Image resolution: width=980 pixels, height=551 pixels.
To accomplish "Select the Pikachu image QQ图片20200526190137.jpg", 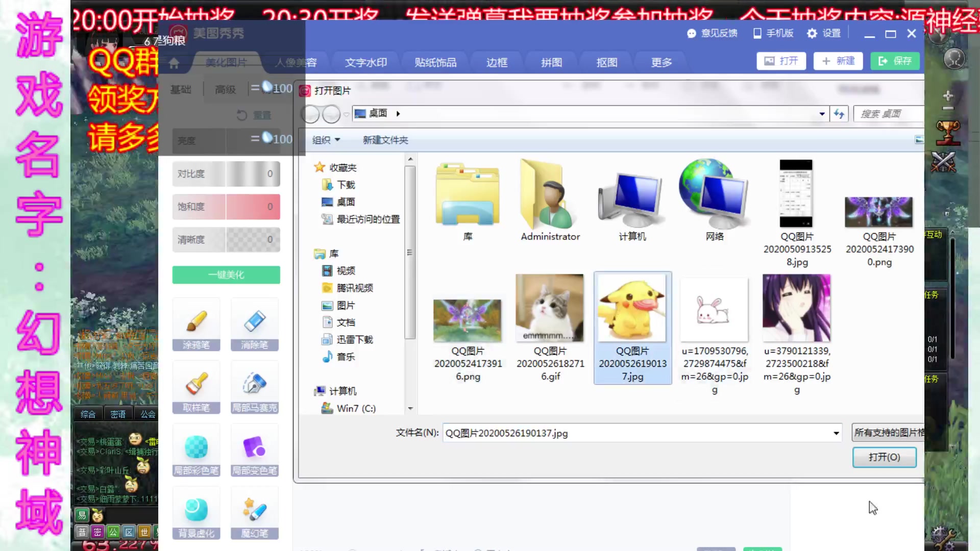I will tap(632, 328).
